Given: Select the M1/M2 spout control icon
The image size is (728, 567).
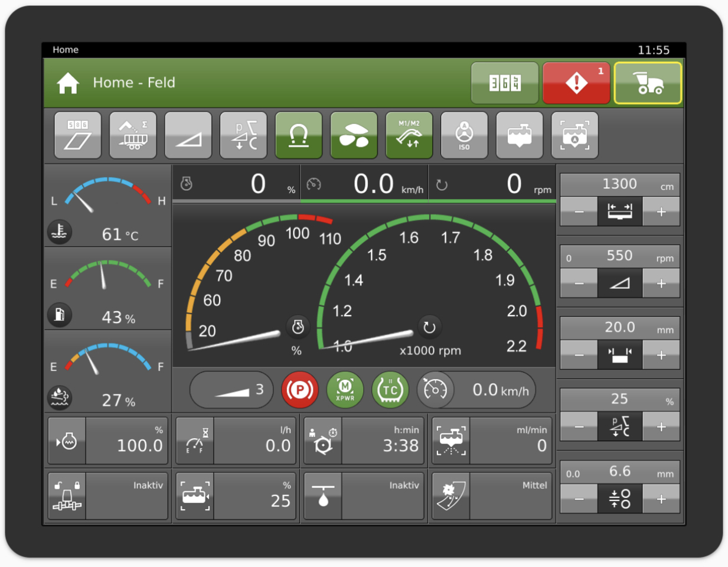Looking at the screenshot, I should tap(409, 135).
